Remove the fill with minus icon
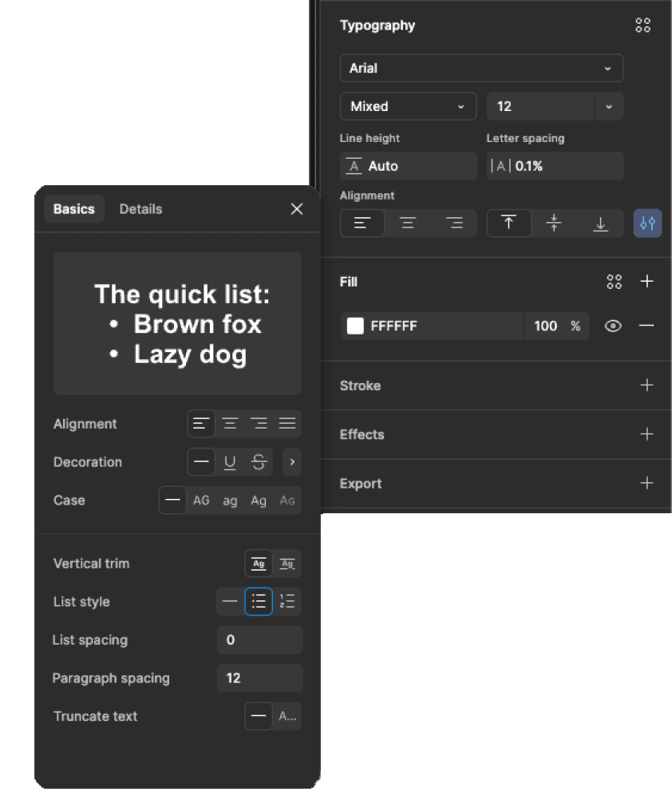The height and width of the screenshot is (811, 672). point(646,326)
